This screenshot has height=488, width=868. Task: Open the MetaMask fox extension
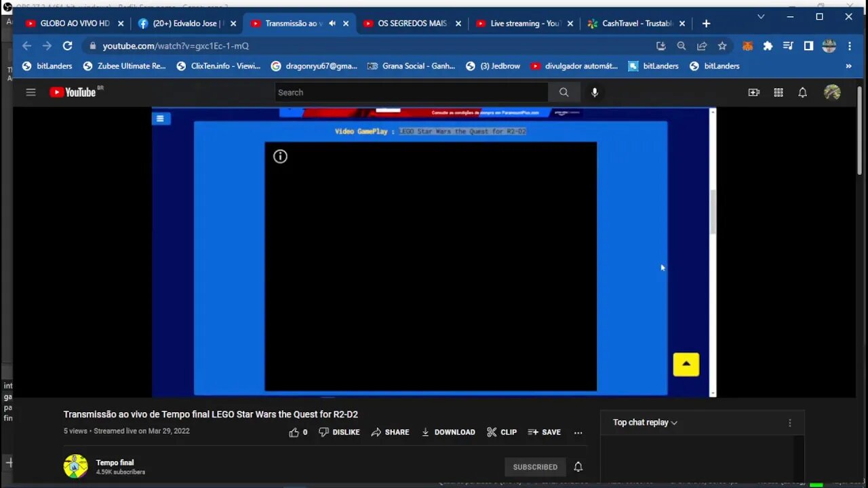(x=747, y=45)
